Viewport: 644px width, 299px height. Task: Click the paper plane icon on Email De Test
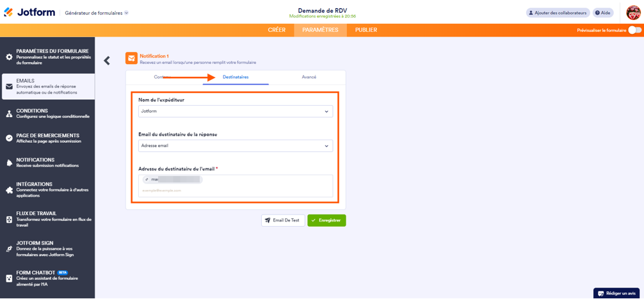268,220
